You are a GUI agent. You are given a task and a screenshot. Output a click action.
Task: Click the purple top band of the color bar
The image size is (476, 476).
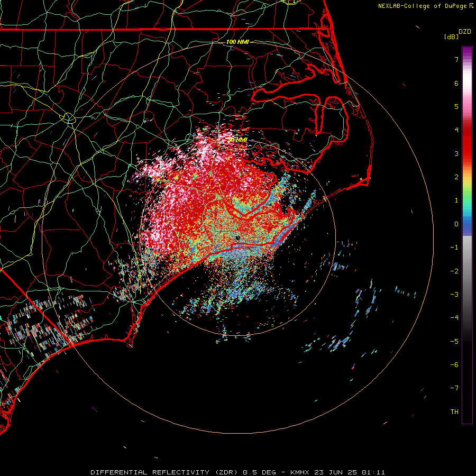[x=467, y=52]
